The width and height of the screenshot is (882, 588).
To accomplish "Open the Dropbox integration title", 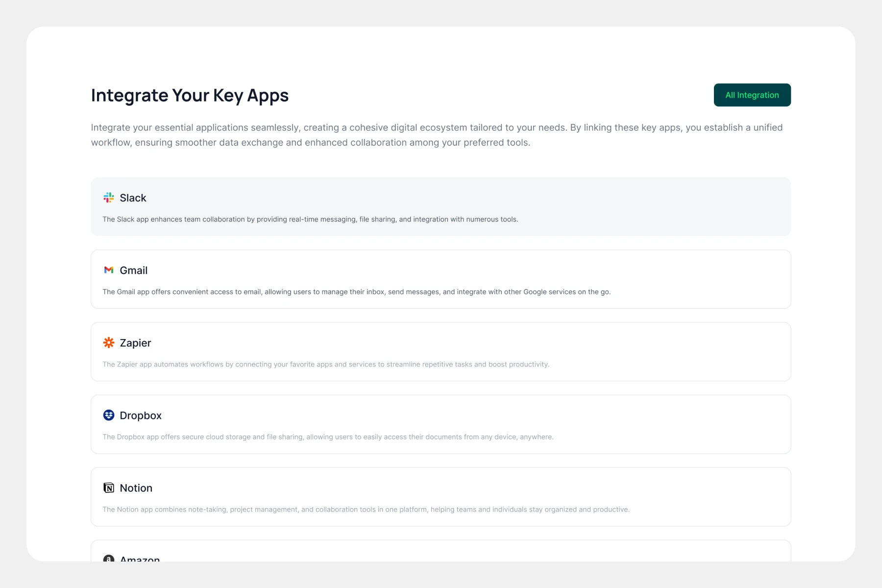I will [141, 416].
